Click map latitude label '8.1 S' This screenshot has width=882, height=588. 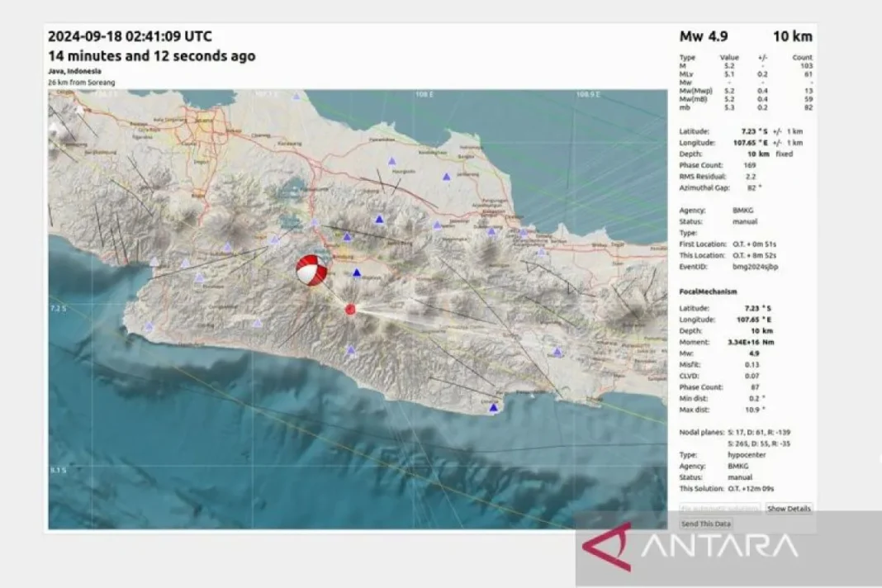coord(57,470)
